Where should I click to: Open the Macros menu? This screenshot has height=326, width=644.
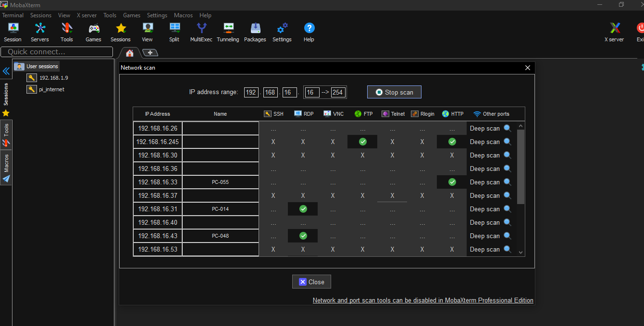183,15
